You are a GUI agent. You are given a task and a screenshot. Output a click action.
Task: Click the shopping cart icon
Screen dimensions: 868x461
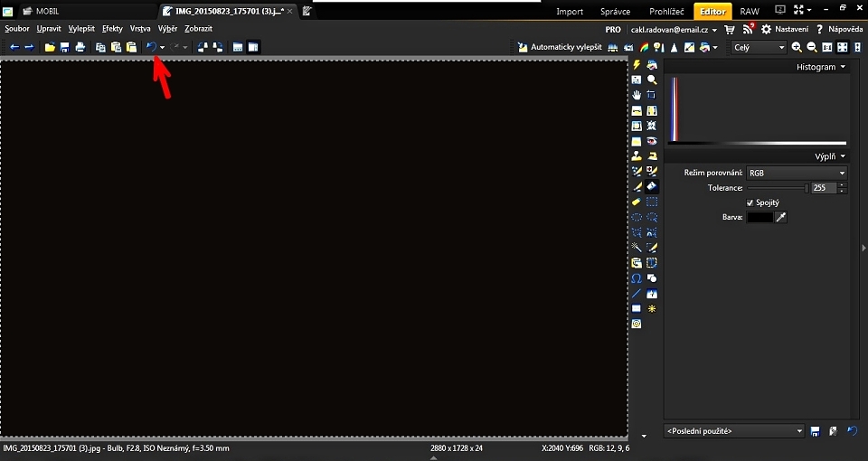[x=730, y=29]
